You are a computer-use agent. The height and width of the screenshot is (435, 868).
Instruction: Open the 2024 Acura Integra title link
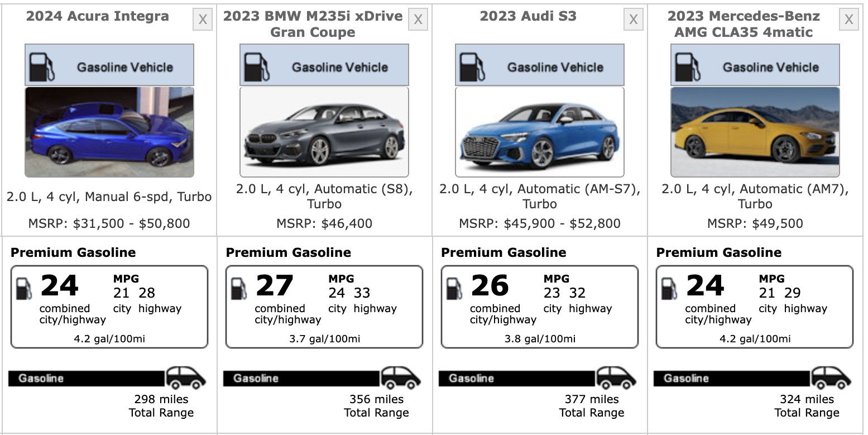(98, 16)
